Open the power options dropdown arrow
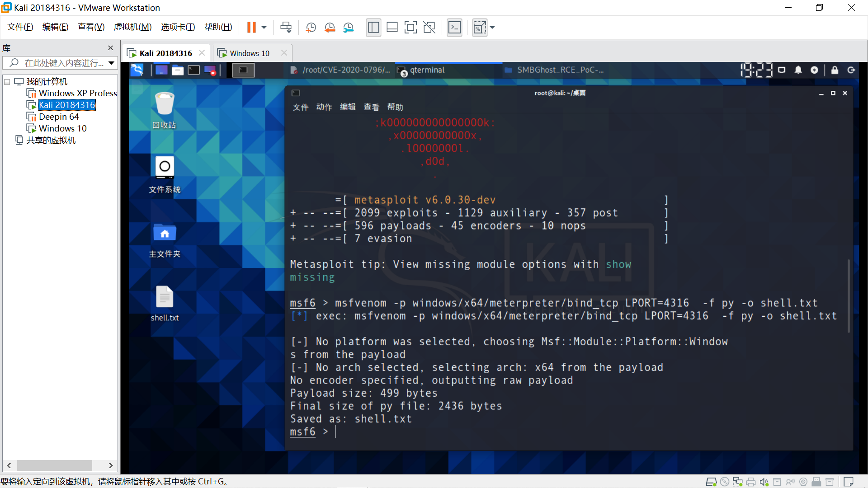Screen dimensions: 868x488 point(264,28)
